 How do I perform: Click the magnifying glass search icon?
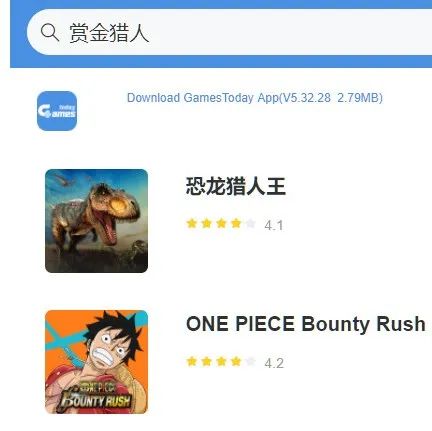pos(50,32)
